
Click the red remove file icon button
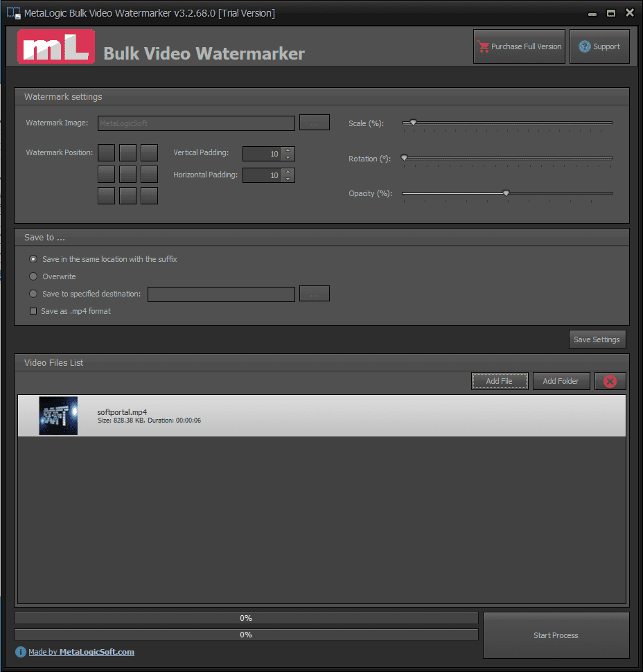point(610,381)
